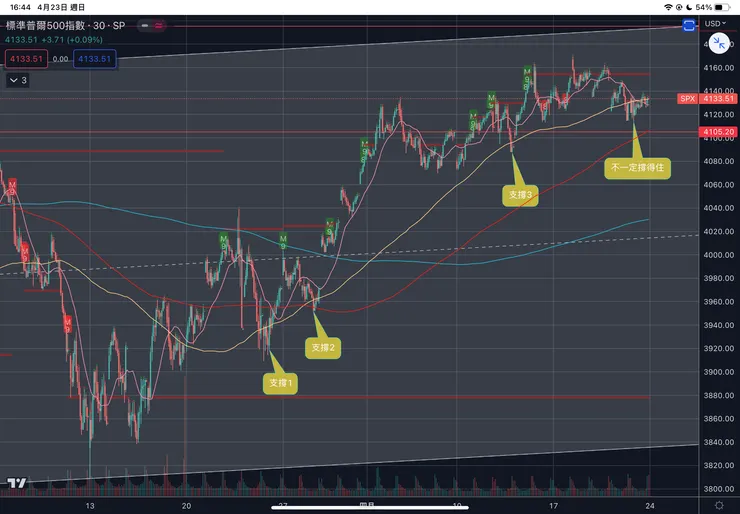Click date label 24 on time axis
This screenshot has height=514, width=740.
[x=650, y=506]
